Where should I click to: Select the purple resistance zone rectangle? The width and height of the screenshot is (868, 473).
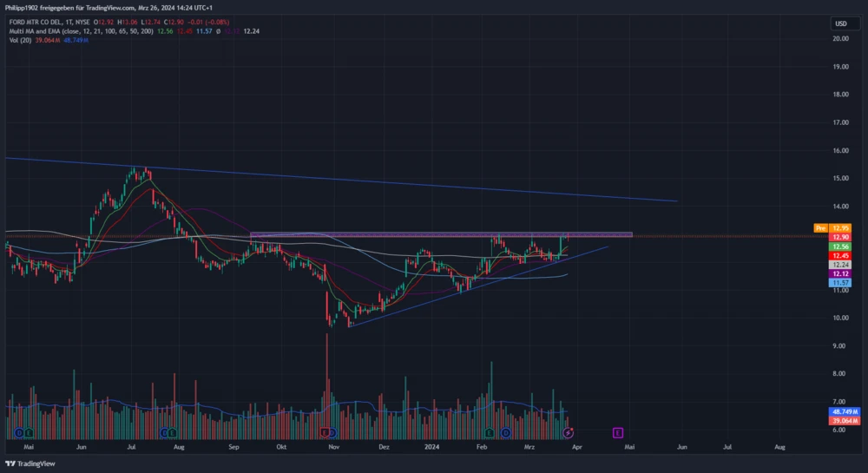pyautogui.click(x=441, y=234)
